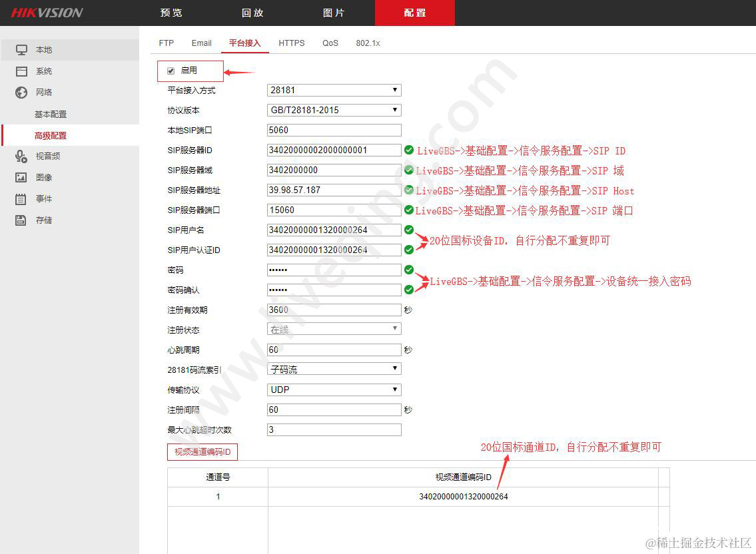Click green checkmark beside SIP服务器ID
This screenshot has height=554, width=756.
pyautogui.click(x=408, y=150)
